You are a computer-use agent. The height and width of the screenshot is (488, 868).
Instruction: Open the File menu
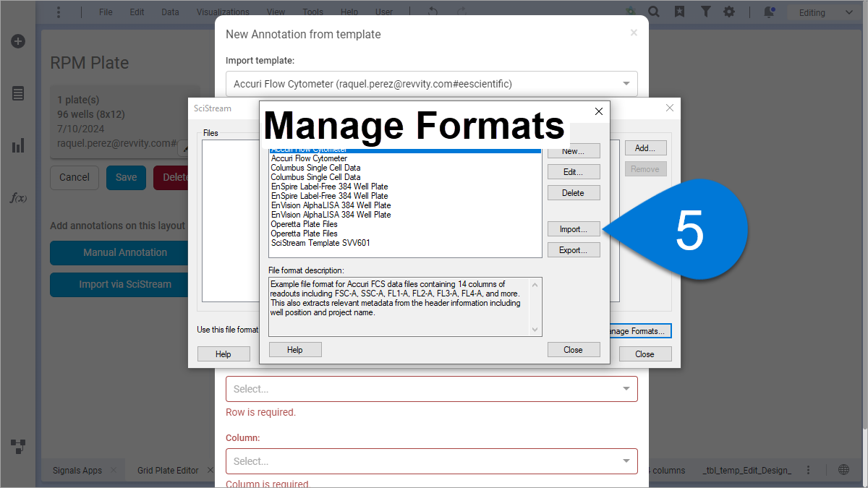point(106,12)
